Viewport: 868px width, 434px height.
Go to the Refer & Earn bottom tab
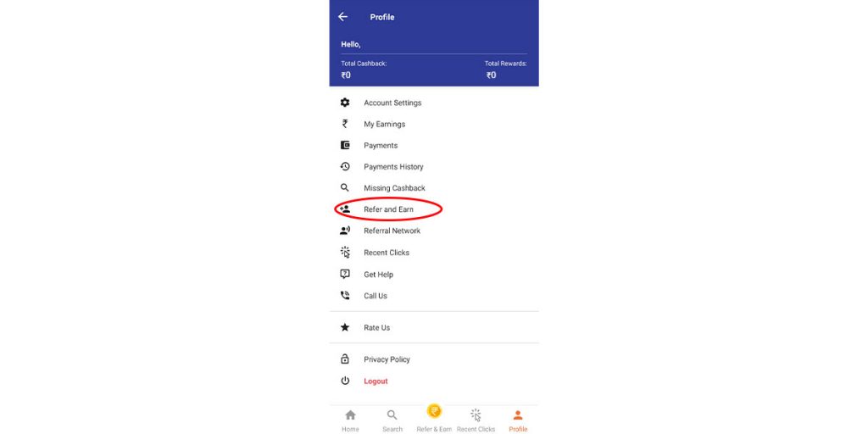coord(434,418)
